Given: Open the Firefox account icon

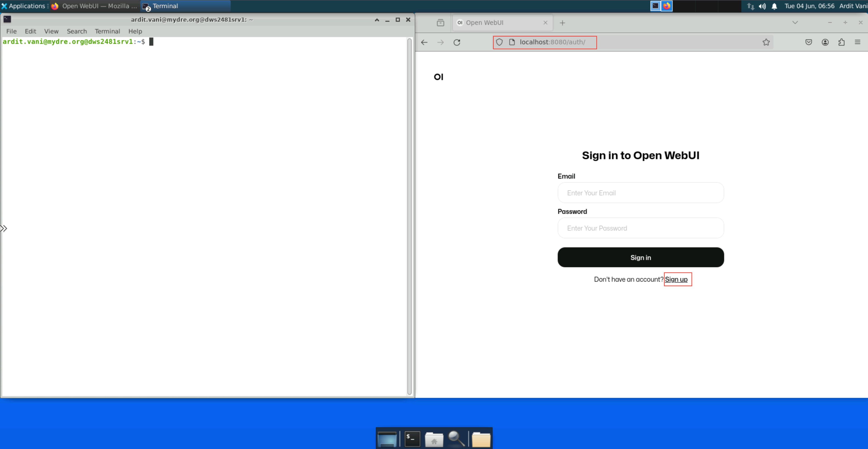Looking at the screenshot, I should coord(825,42).
